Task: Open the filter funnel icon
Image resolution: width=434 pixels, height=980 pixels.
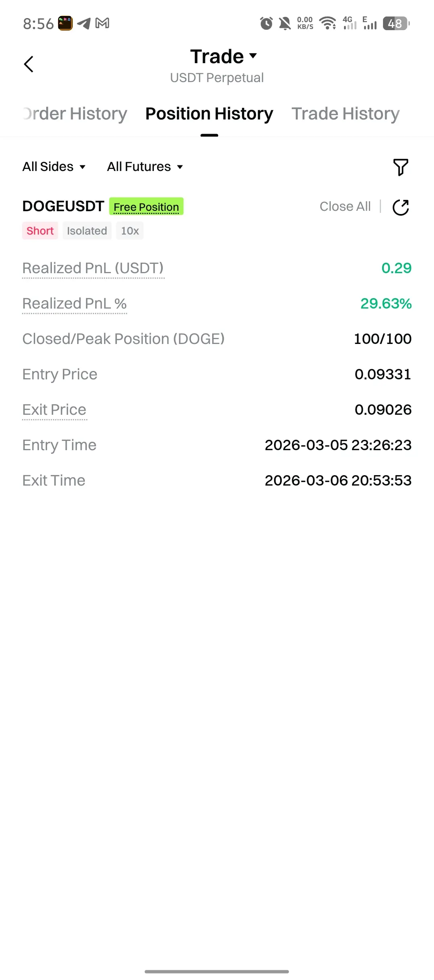Action: pos(400,167)
